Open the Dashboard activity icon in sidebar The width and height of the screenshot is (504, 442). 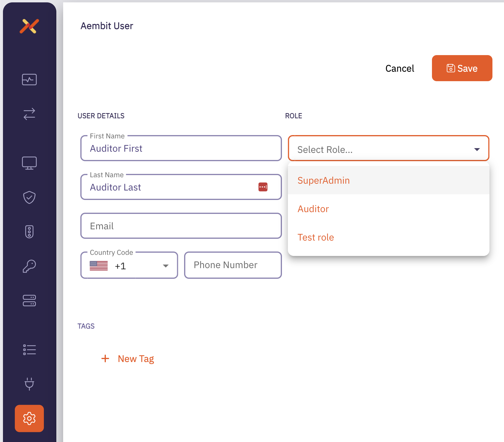point(29,79)
